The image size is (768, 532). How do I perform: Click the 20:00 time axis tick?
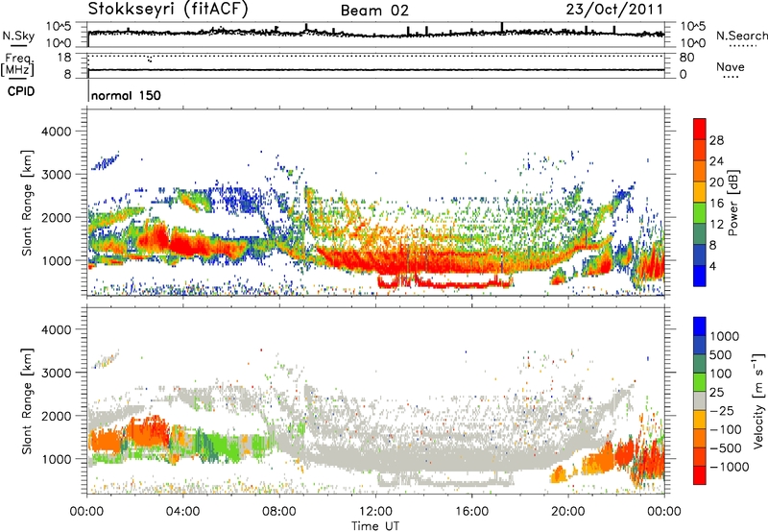(x=567, y=511)
